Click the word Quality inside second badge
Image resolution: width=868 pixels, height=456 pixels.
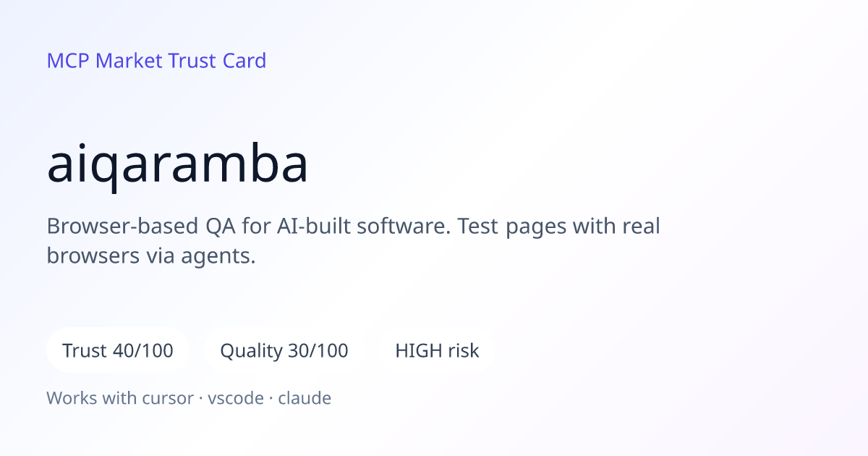click(x=252, y=351)
